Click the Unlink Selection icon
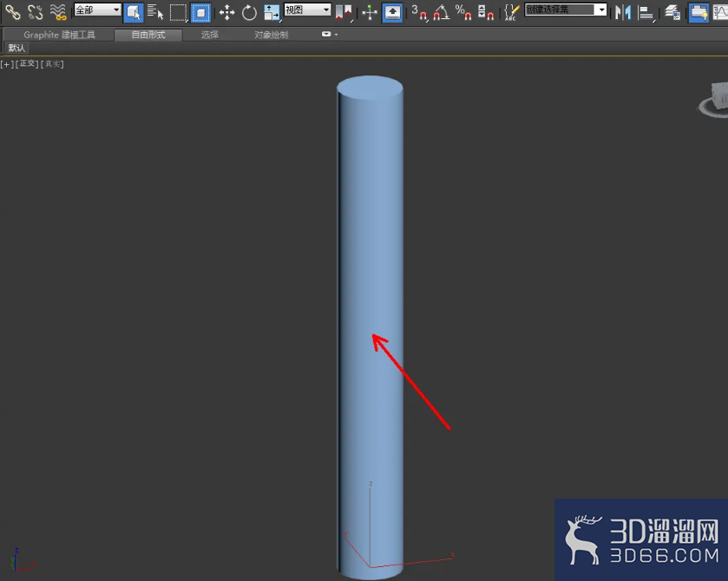The width and height of the screenshot is (728, 581). tap(36, 12)
